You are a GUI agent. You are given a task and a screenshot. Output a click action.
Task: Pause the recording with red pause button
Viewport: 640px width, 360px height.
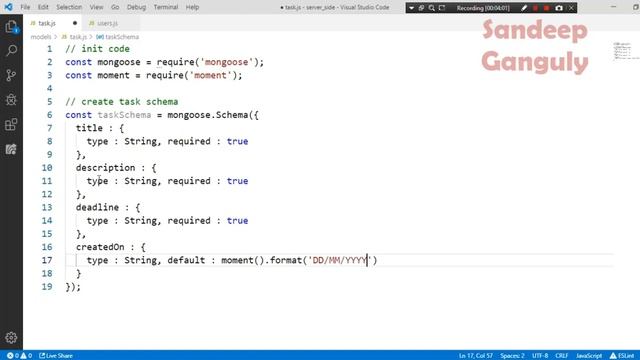[x=535, y=8]
